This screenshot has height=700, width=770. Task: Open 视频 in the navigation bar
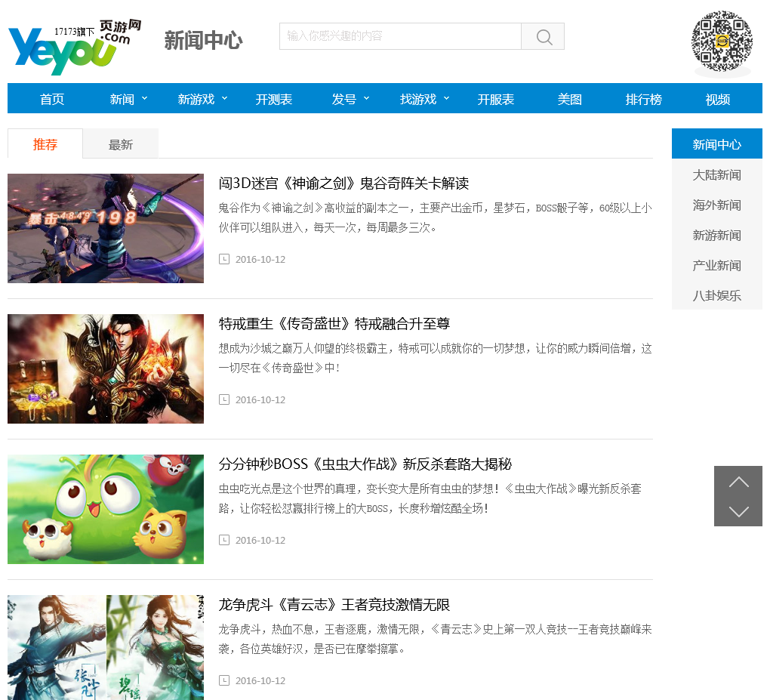point(717,99)
